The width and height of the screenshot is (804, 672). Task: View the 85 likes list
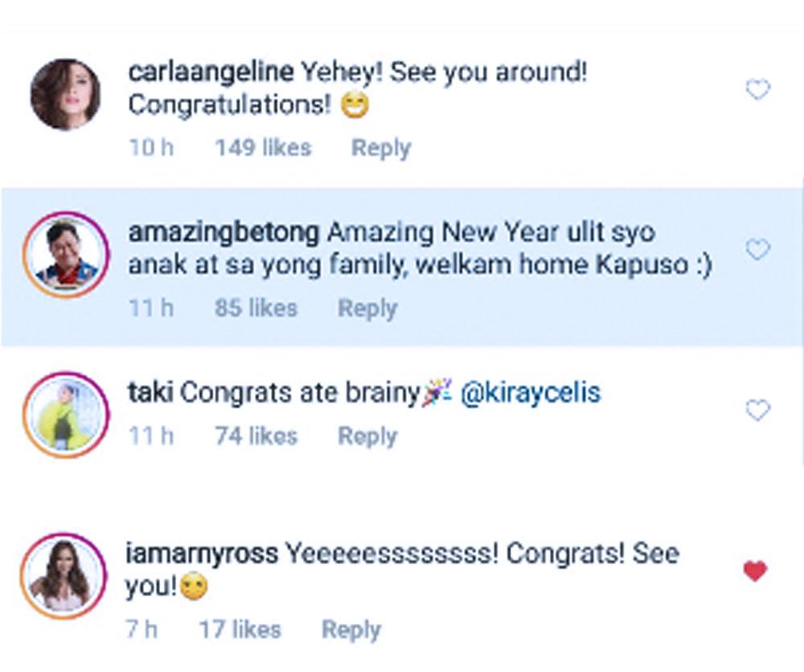pos(256,308)
